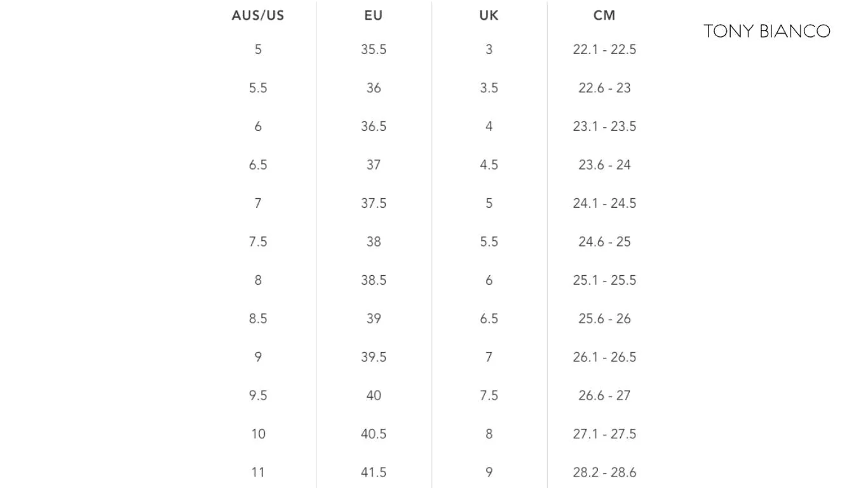This screenshot has height=488, width=868.
Task: Click the 28.2 - 28.6 CM cell
Action: coord(604,472)
